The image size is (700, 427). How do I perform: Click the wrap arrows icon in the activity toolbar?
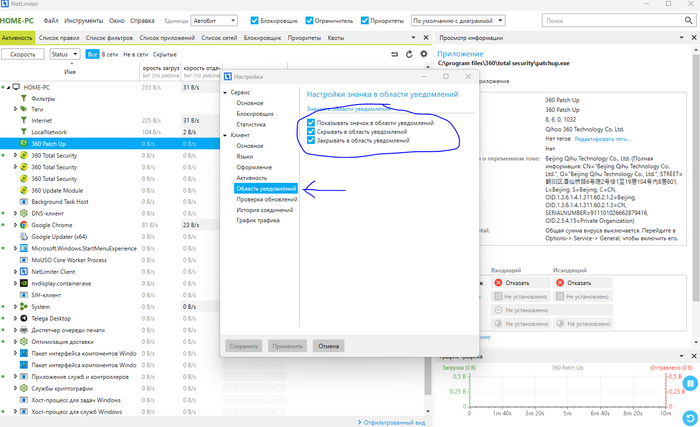pos(394,54)
